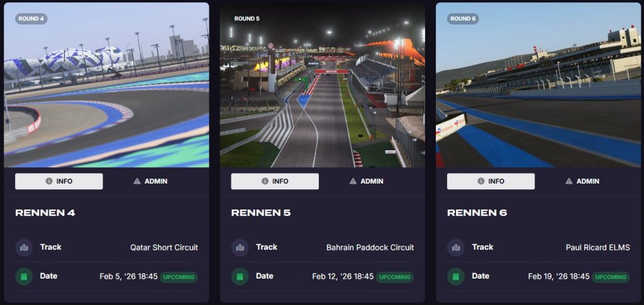Click the ROUND 6 badge on Paul Ricard image
644x305 pixels.
(x=463, y=18)
